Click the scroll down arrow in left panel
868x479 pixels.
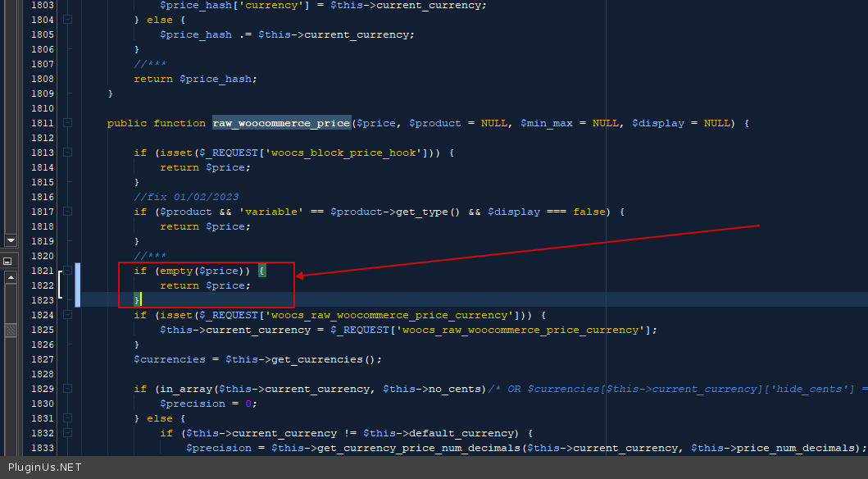pos(11,240)
